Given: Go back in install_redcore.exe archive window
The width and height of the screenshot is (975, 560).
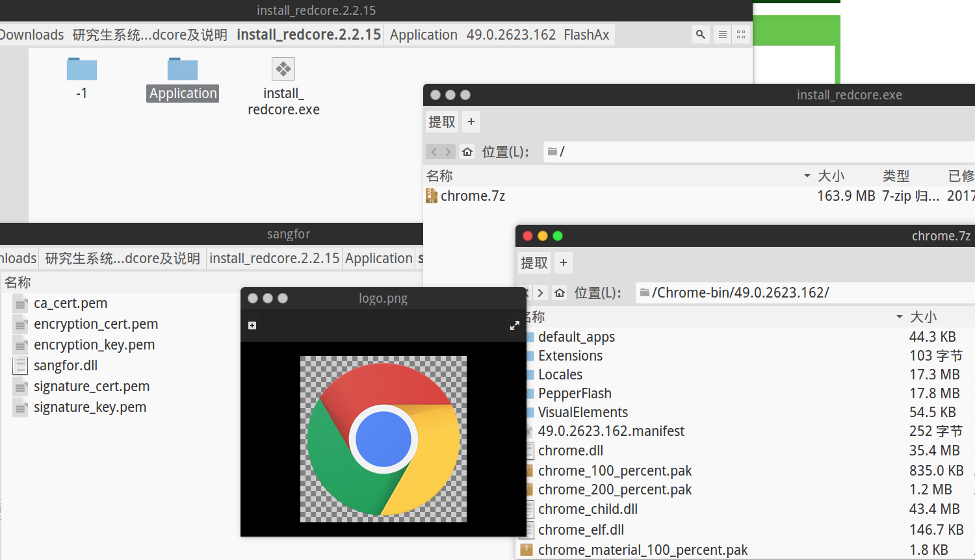Looking at the screenshot, I should [x=434, y=152].
